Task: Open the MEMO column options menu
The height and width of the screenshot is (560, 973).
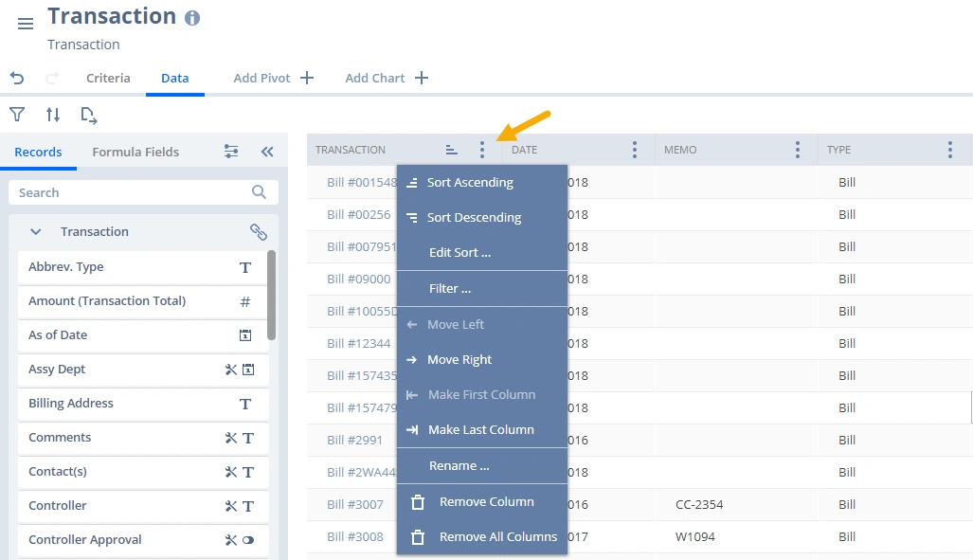Action: 798,150
